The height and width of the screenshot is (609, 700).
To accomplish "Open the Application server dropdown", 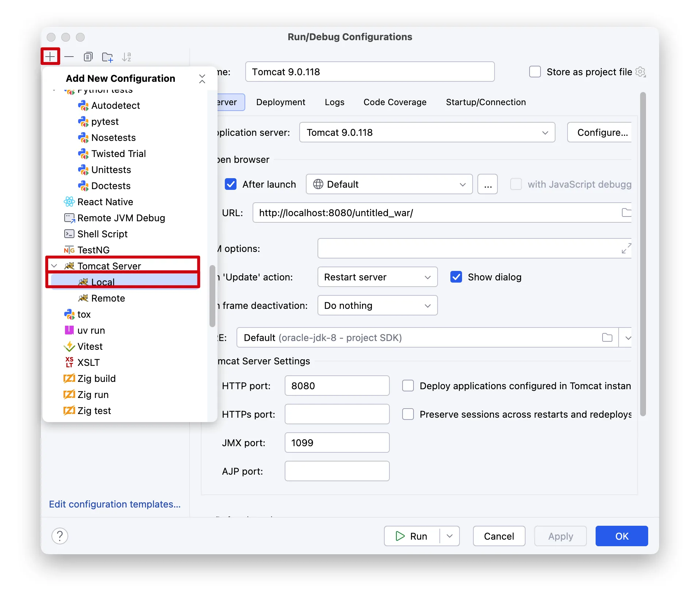I will coord(427,132).
